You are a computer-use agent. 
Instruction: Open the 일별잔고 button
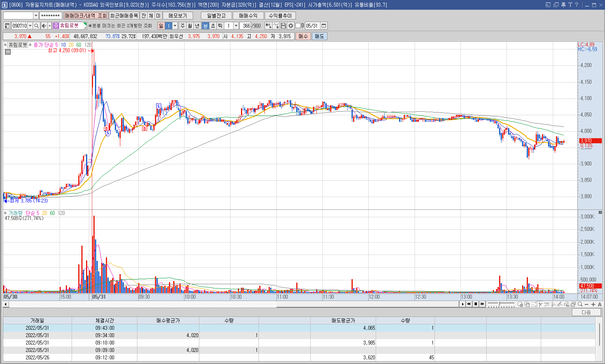click(x=216, y=16)
